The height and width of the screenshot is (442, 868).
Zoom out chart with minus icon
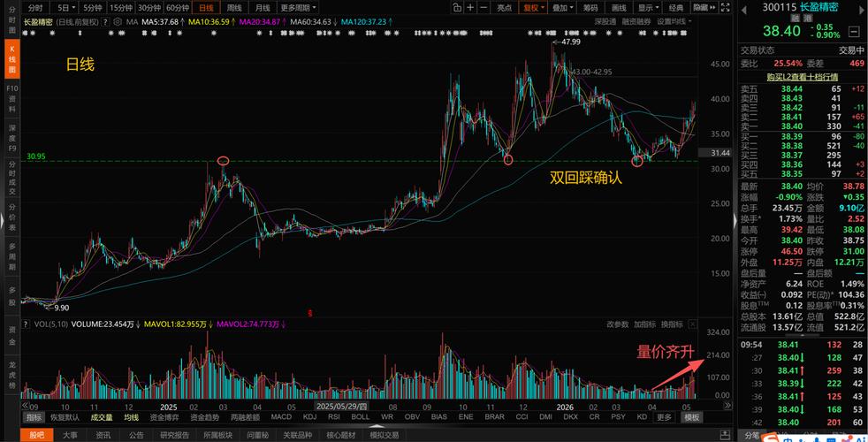click(x=483, y=8)
